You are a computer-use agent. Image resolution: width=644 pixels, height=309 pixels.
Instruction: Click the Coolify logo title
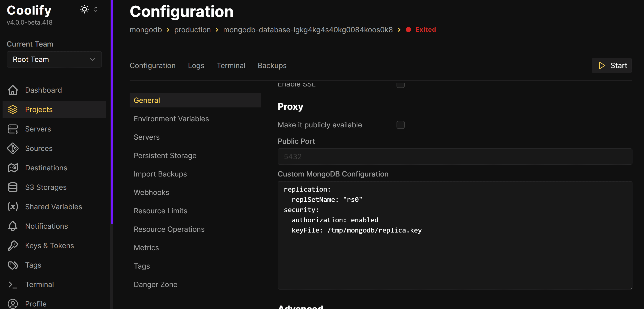[29, 10]
